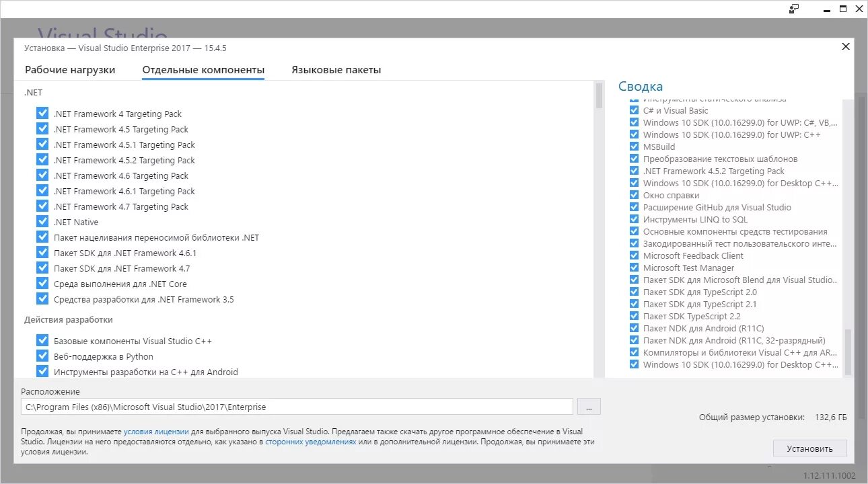The image size is (868, 484).
Task: Toggle Windows 10 SDK for UWP: C++ summary checkbox
Action: tap(634, 134)
